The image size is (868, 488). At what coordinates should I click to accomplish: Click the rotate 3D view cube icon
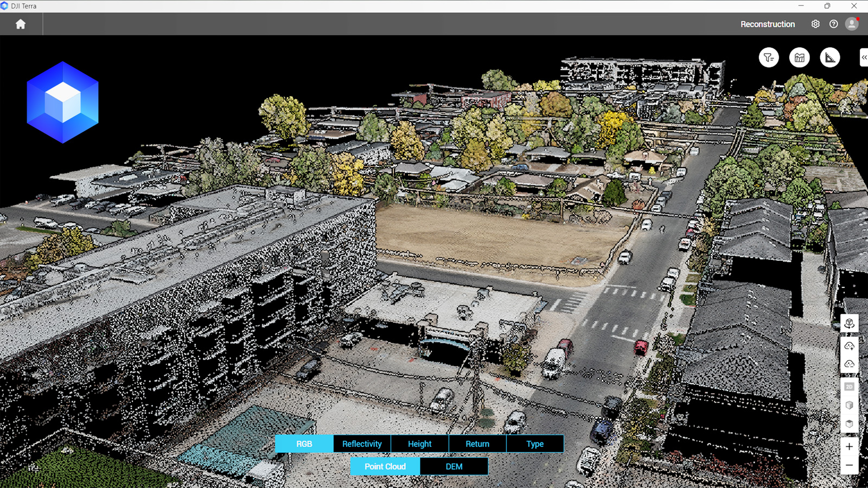point(850,324)
